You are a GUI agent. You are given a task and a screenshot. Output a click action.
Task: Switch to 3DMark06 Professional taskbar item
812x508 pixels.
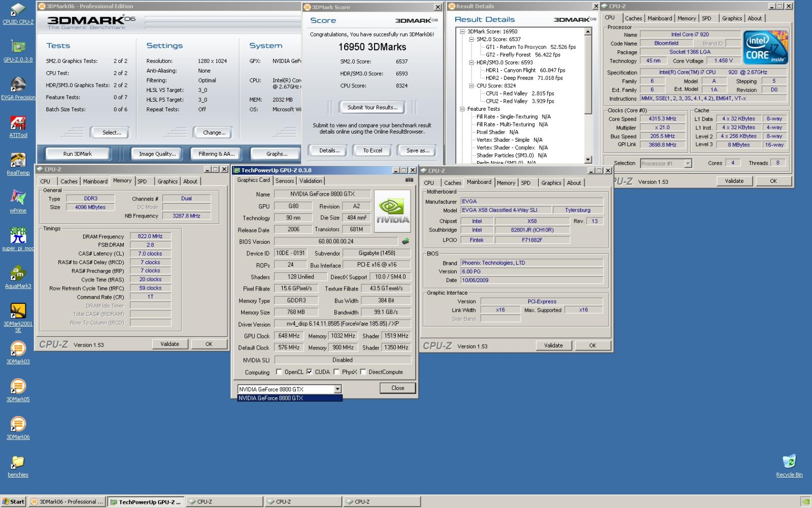point(67,502)
